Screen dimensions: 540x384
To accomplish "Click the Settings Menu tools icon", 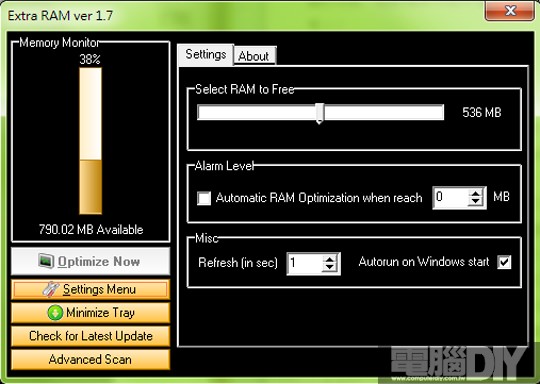I will click(51, 290).
